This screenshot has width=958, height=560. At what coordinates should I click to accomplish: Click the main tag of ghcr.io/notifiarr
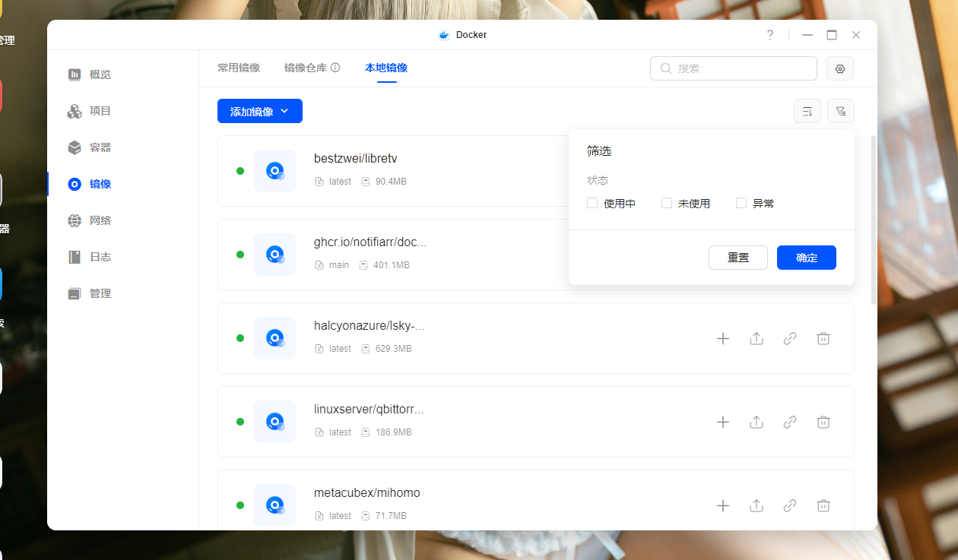(339, 265)
